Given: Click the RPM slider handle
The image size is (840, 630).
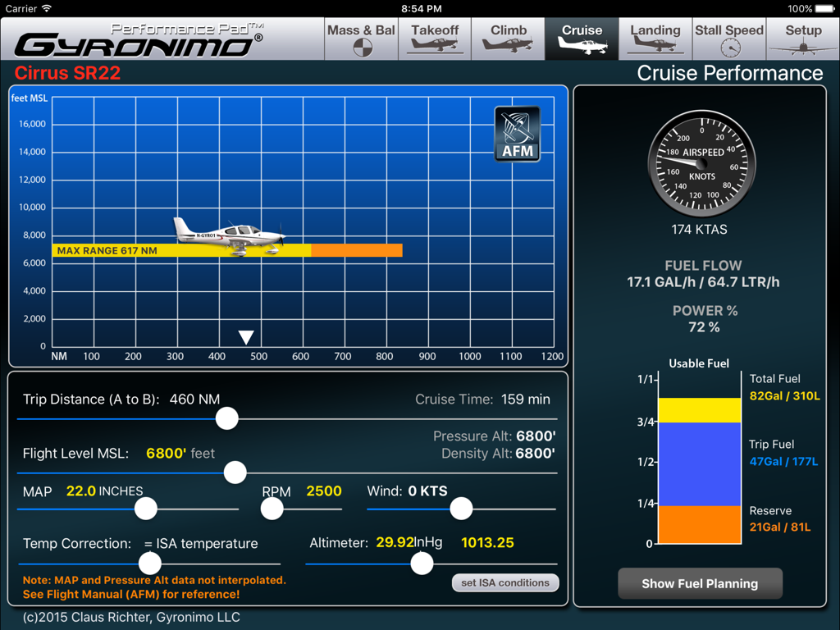Looking at the screenshot, I should click(272, 509).
